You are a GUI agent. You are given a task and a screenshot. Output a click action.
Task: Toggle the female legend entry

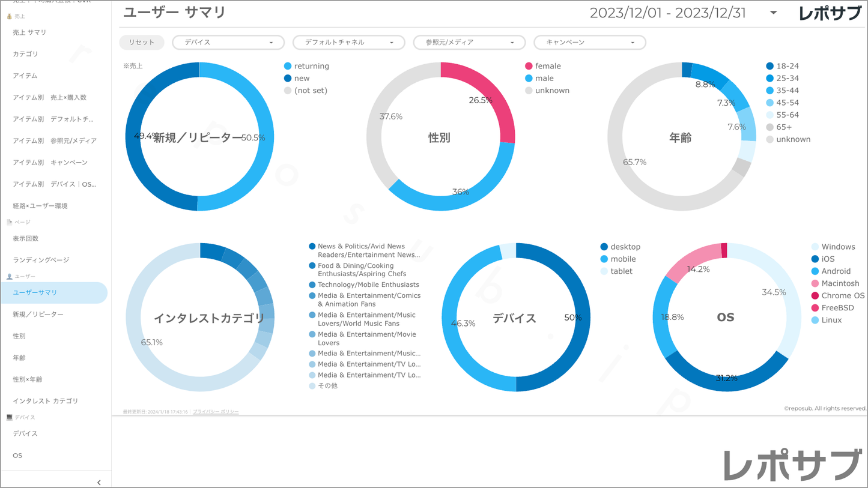click(x=547, y=66)
